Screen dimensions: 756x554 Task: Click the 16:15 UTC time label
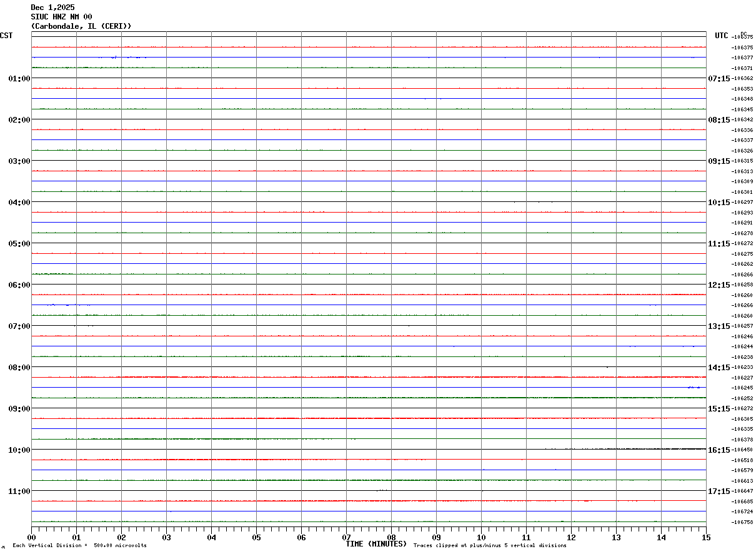coord(719,450)
